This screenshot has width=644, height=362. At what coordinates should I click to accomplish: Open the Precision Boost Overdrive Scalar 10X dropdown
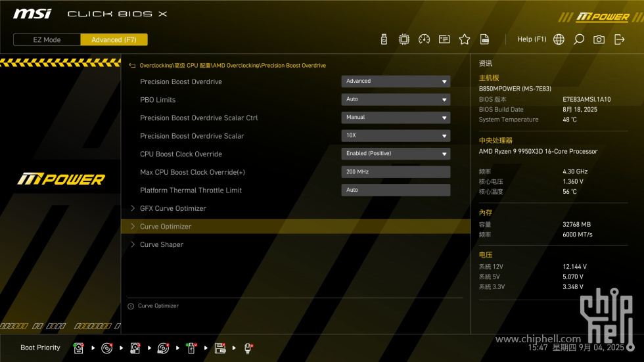coord(396,135)
